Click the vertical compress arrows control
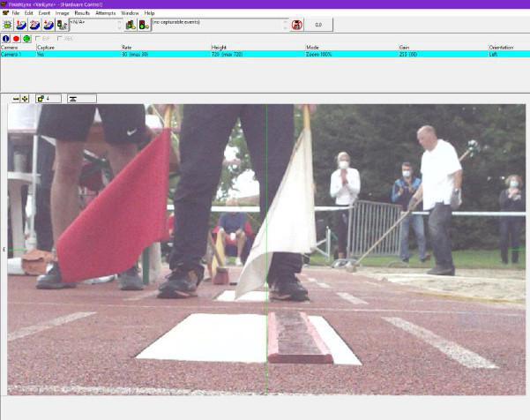This screenshot has height=420, width=530. point(82,99)
